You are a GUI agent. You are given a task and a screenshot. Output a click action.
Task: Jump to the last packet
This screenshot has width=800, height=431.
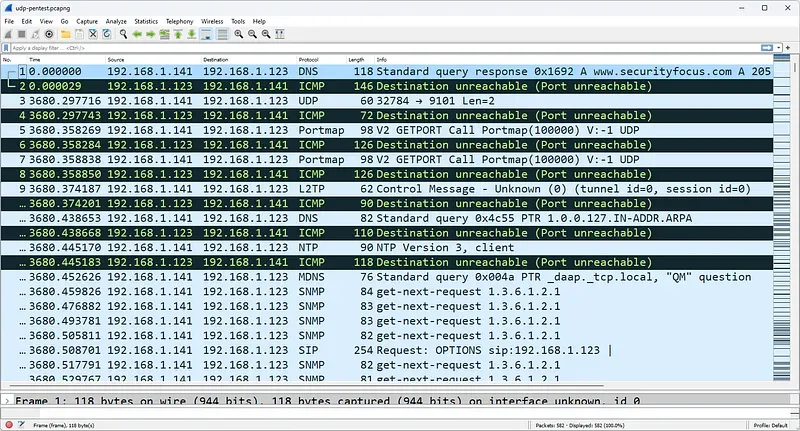191,34
